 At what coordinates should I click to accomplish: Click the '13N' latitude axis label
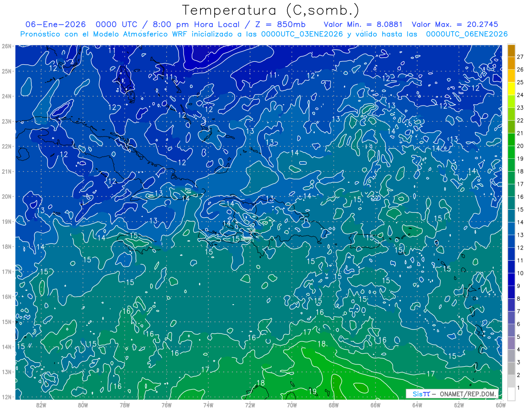click(7, 372)
